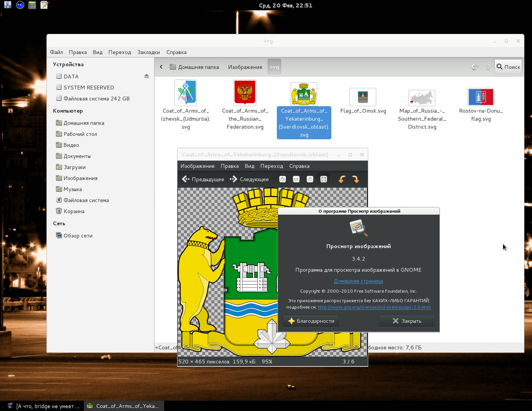The image size is (532, 411).
Task: Click file manager back navigation arrow
Action: click(x=474, y=67)
